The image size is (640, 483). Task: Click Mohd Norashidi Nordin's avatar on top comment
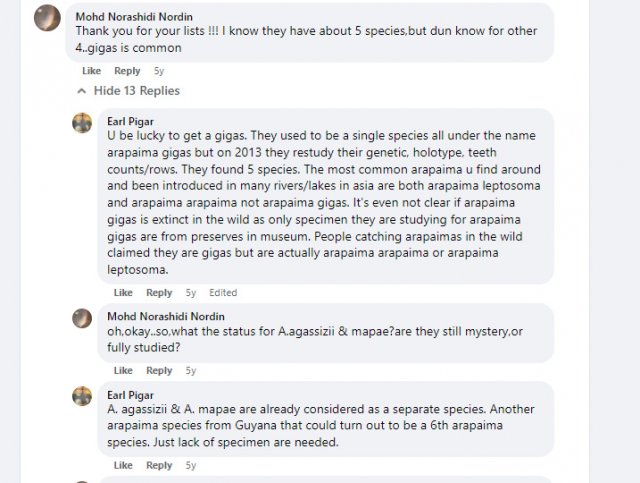pyautogui.click(x=46, y=18)
